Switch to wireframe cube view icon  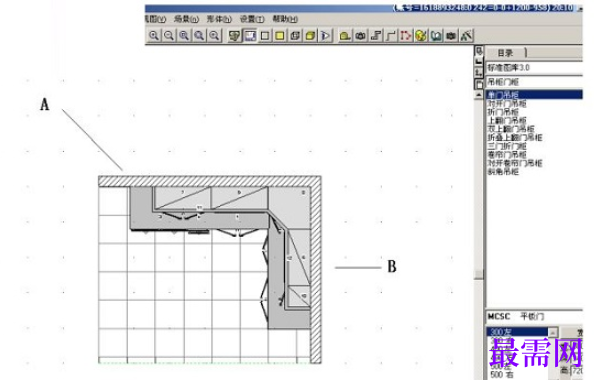[295, 36]
